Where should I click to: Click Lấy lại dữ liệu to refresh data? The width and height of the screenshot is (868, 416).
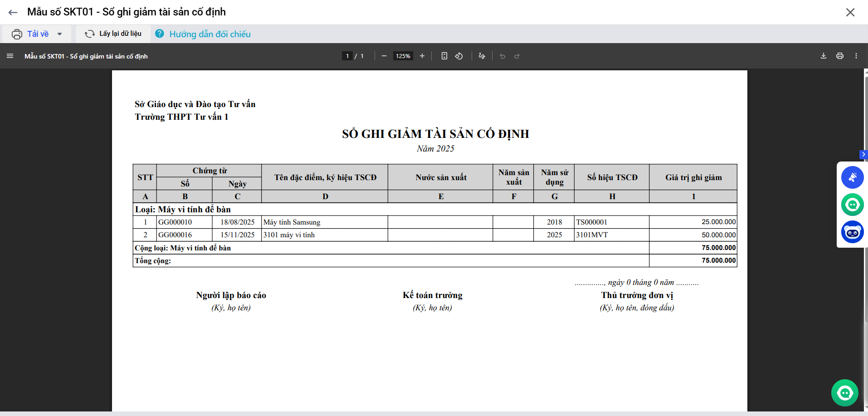click(113, 34)
